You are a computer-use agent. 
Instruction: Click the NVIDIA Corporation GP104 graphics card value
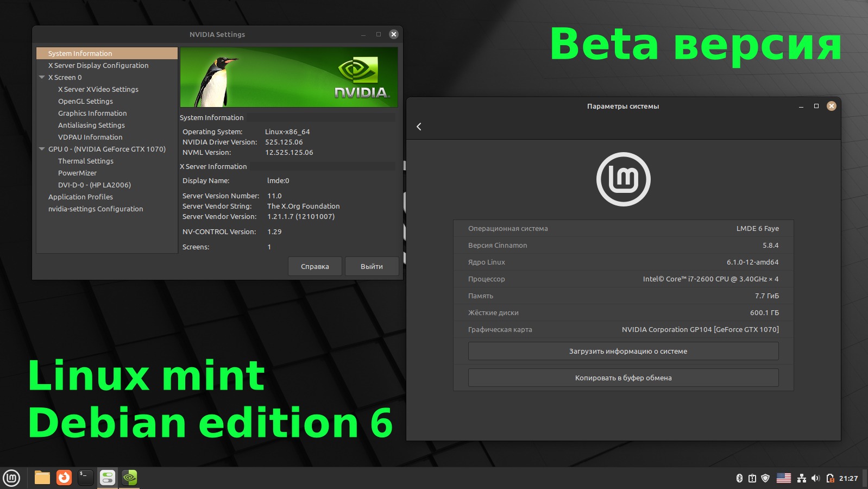[x=701, y=329]
